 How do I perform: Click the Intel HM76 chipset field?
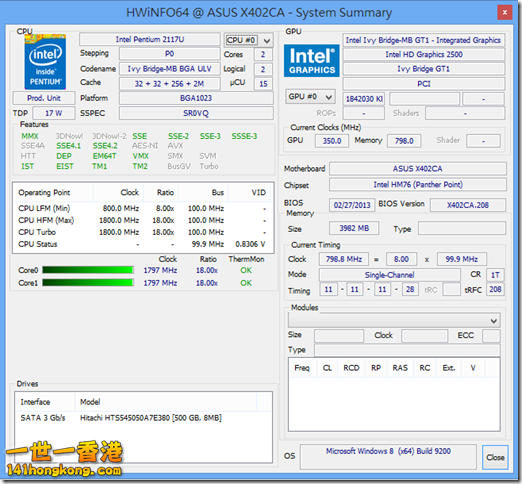(x=418, y=185)
